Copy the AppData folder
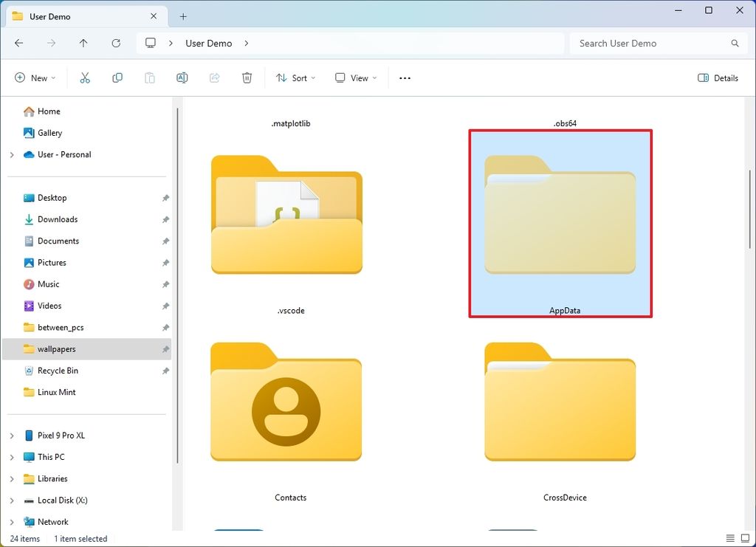Screen dimensions: 756x547 tap(117, 78)
